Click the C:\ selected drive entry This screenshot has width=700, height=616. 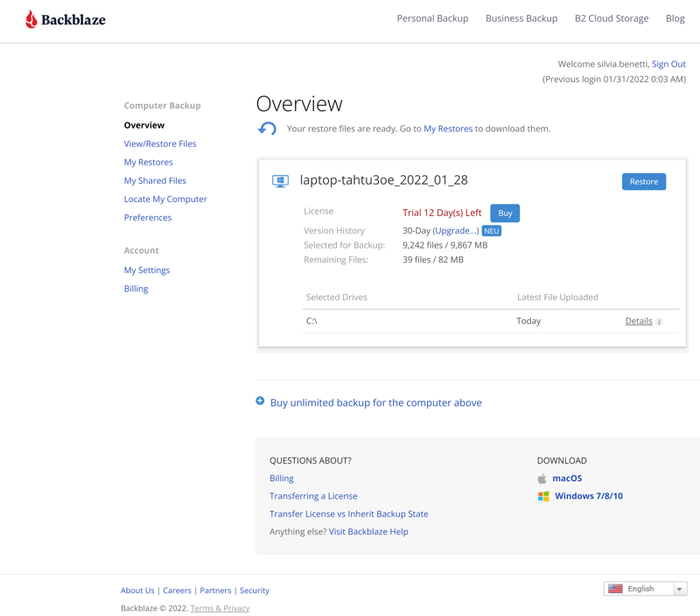(311, 321)
